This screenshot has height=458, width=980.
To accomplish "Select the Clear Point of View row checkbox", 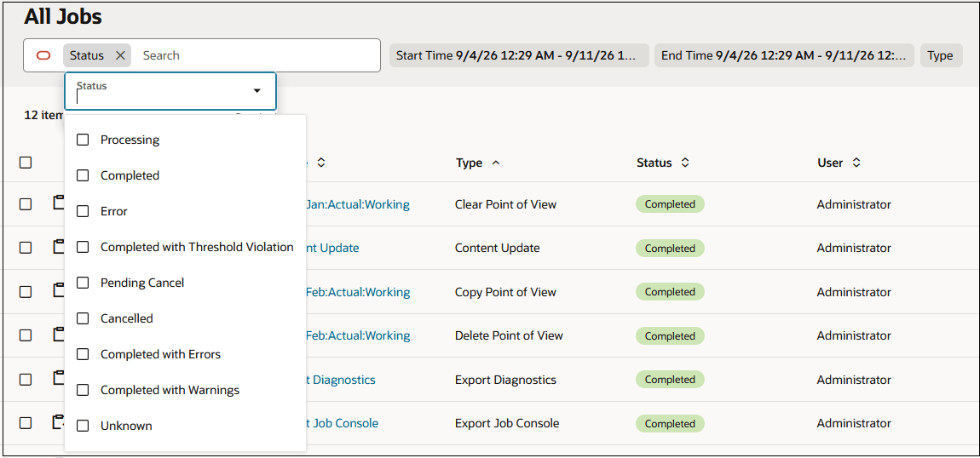I will (x=25, y=204).
